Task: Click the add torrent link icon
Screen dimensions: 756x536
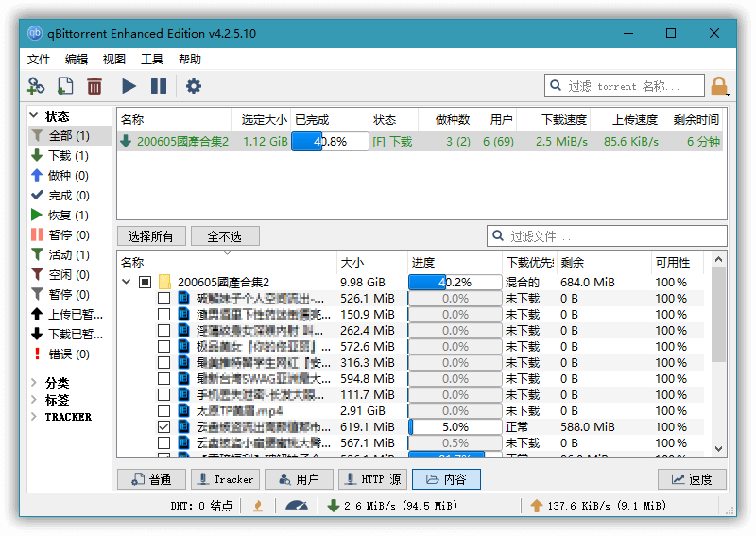Action: 36,86
